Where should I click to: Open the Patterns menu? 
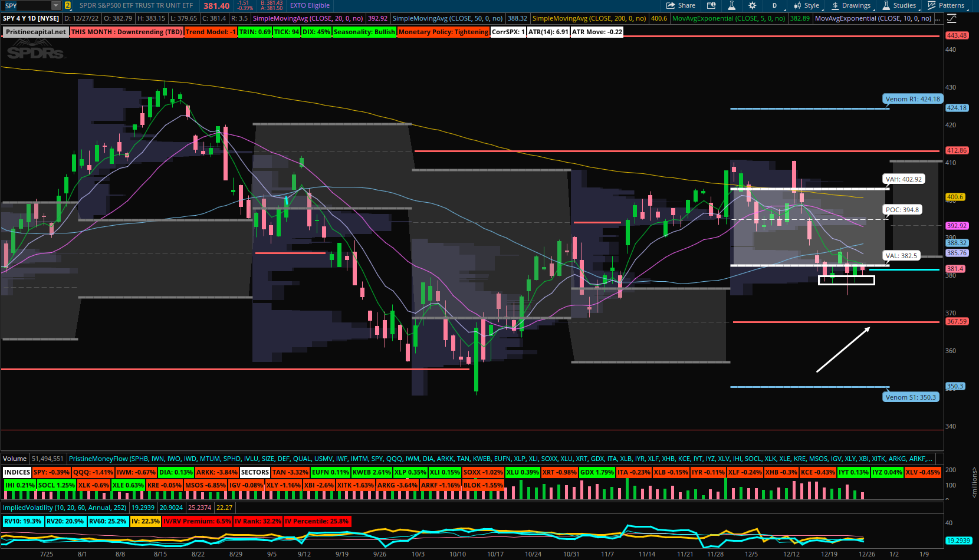[x=946, y=5]
